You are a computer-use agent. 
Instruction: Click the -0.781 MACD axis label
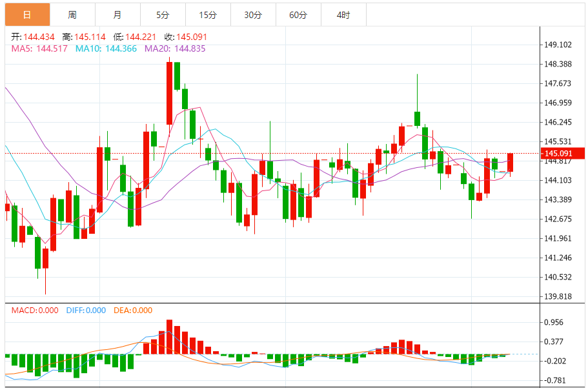click(554, 380)
